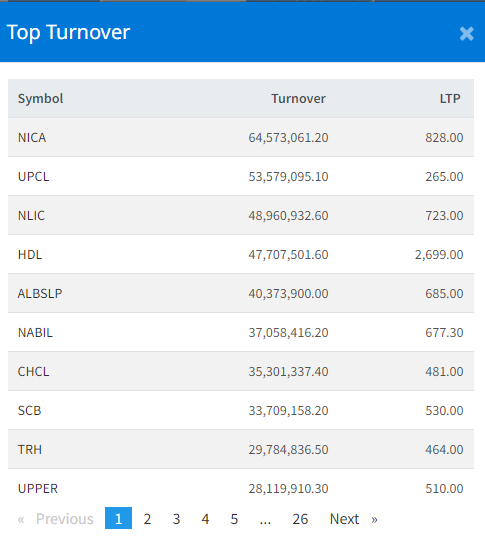Select the NLIC symbol
Screen dimensions: 485x557
pyautogui.click(x=31, y=216)
